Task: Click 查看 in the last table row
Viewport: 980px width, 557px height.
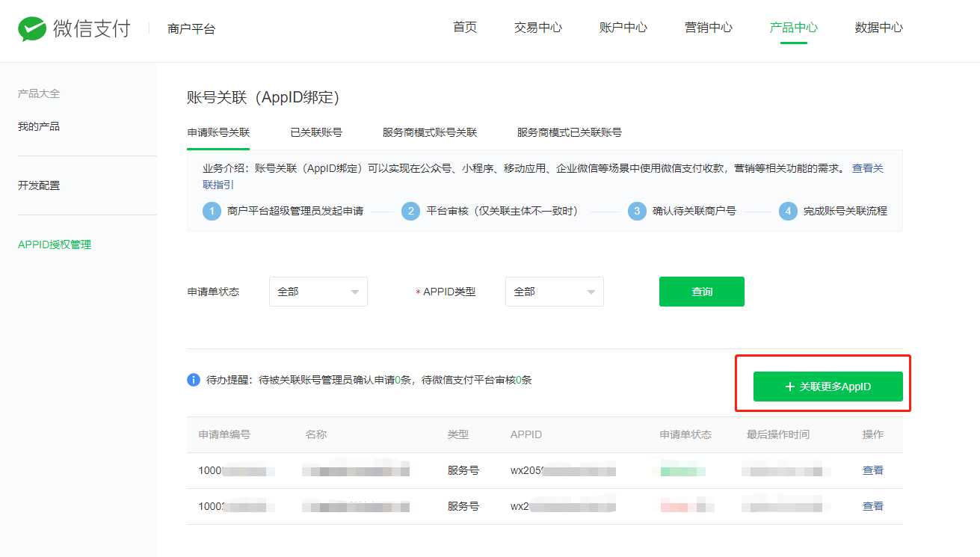Action: point(873,506)
